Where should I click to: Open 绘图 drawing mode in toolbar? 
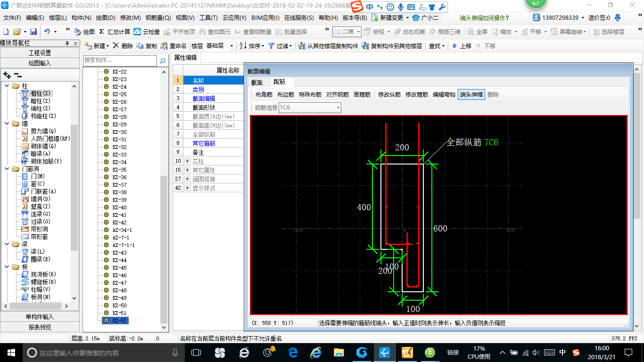tap(84, 32)
